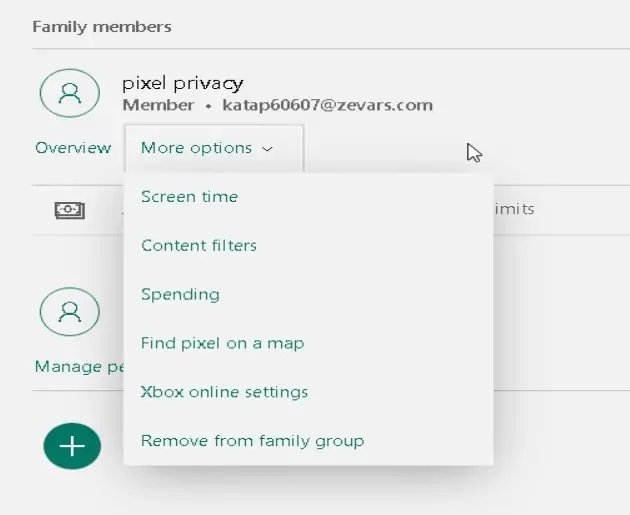
Task: Click the second family member avatar icon
Action: [x=70, y=312]
